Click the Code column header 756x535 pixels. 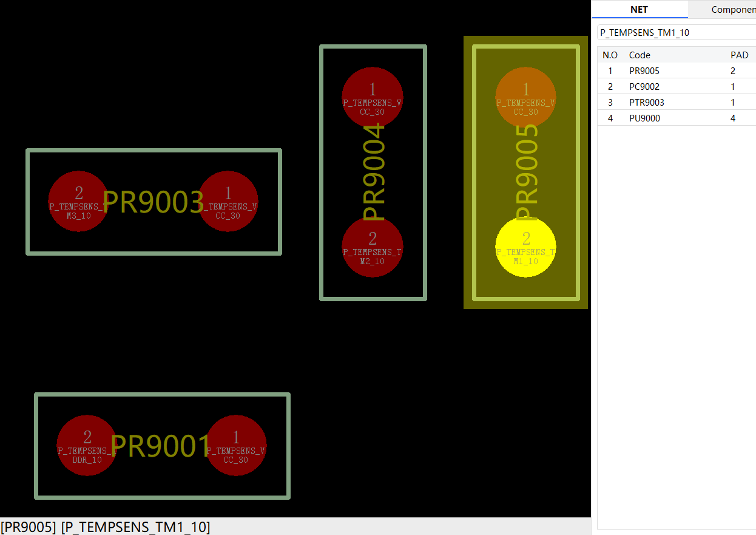(x=640, y=55)
